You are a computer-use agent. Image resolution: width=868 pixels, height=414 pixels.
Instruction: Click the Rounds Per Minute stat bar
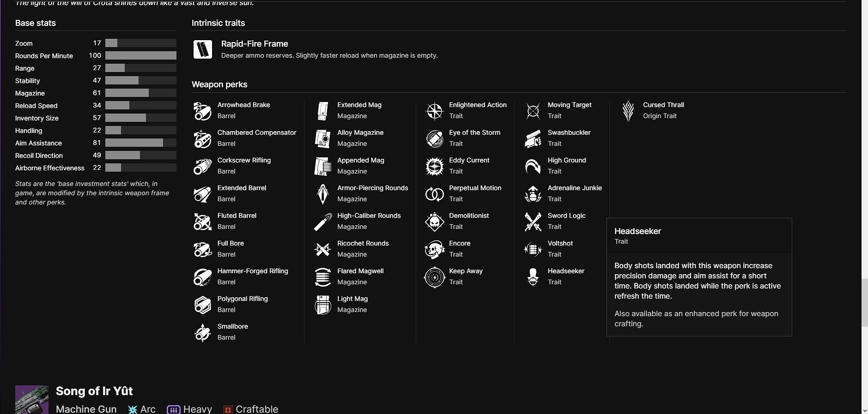coord(140,55)
